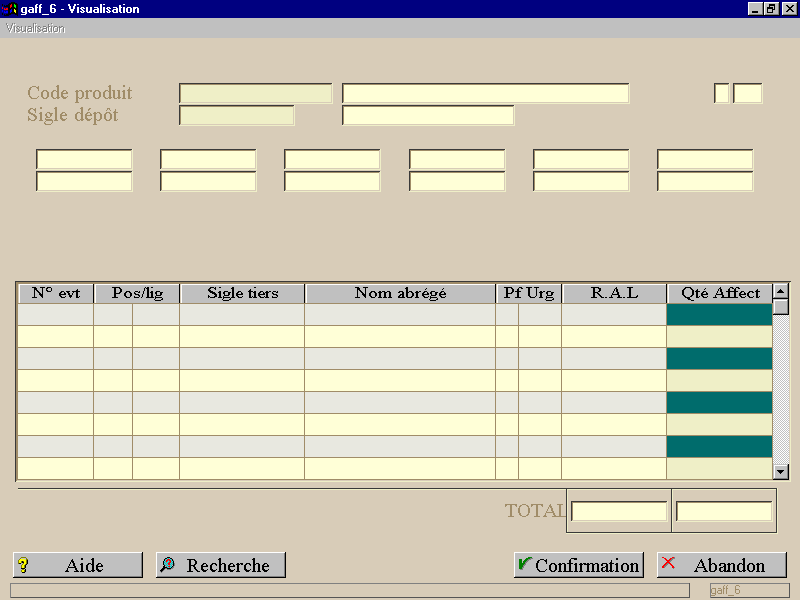Click the green checkmark Confirmation icon
This screenshot has height=600, width=800.
tap(524, 563)
